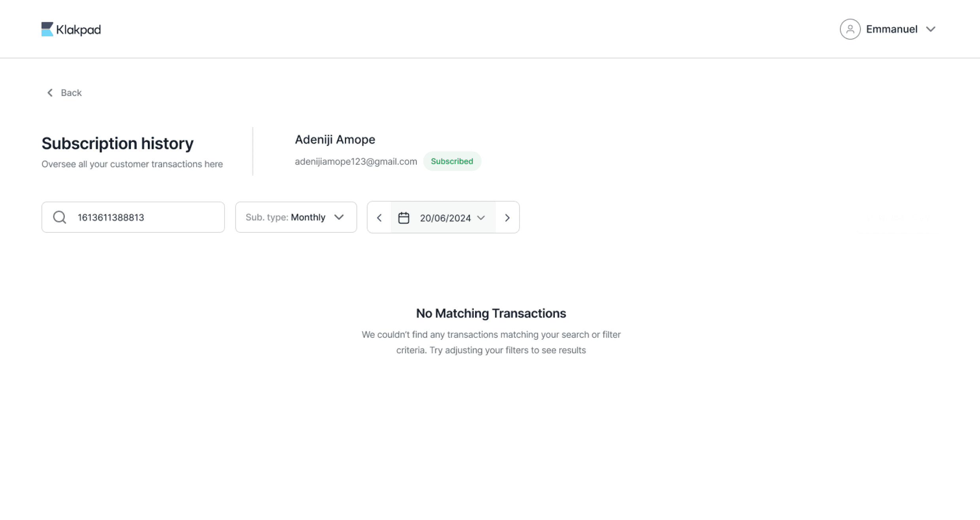The width and height of the screenshot is (980, 520).
Task: Click the customer name Adeniji Amope
Action: [x=335, y=139]
